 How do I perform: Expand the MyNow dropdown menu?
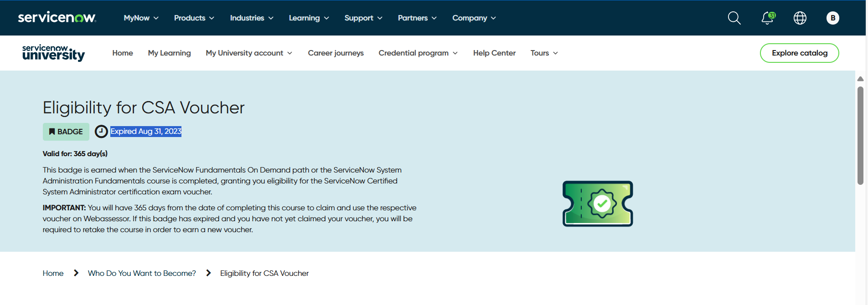click(141, 18)
